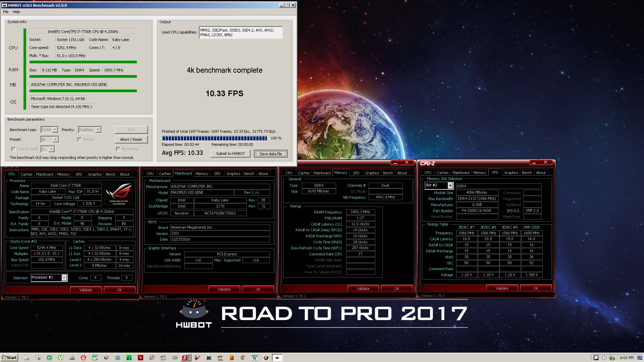Click the green RAM status bar
This screenshot has width=644, height=362.
[x=83, y=76]
